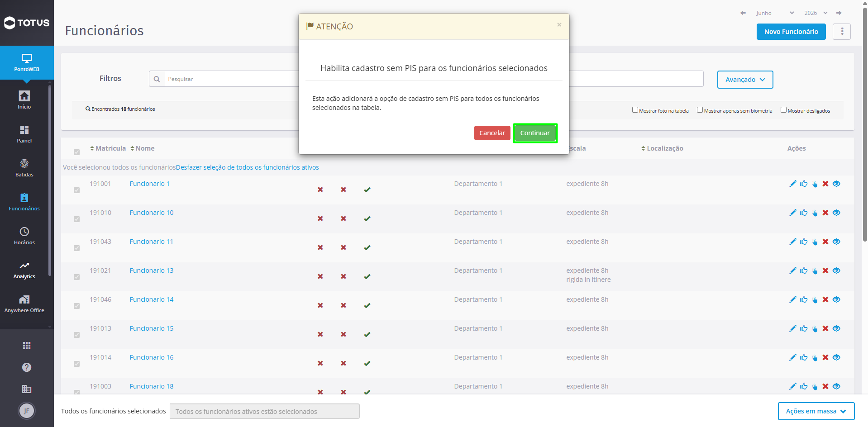Go to Início in the sidebar
Image resolution: width=868 pixels, height=427 pixels.
pos(24,100)
